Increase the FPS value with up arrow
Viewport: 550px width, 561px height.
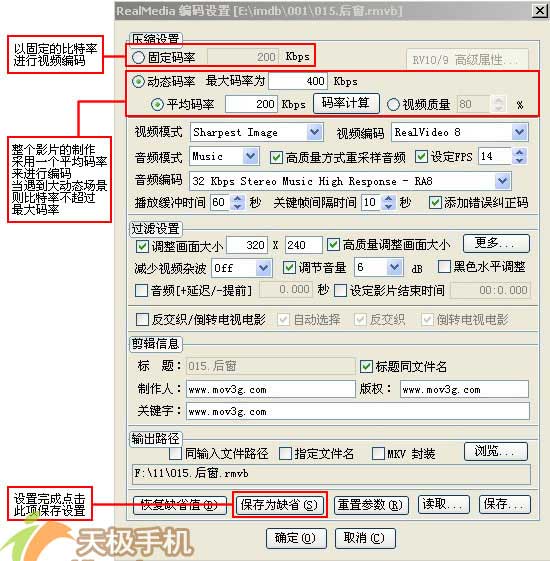point(519,152)
